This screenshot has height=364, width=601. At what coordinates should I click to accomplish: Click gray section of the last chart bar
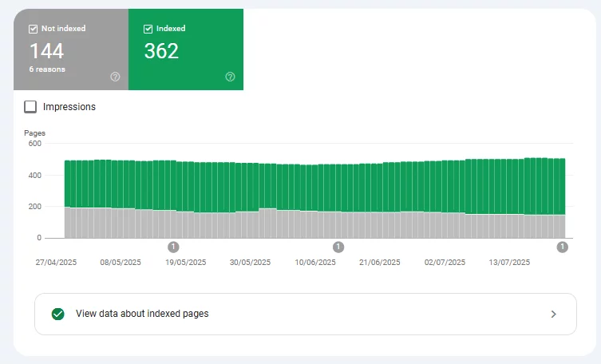[x=561, y=226]
